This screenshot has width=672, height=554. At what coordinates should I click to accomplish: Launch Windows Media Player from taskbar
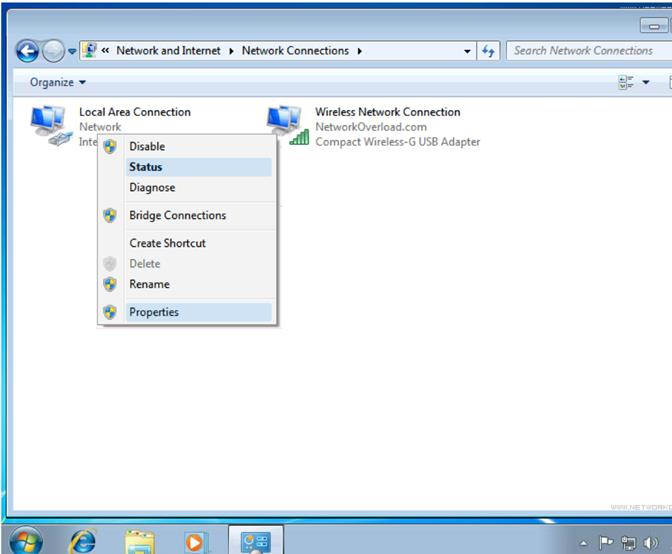click(x=195, y=542)
